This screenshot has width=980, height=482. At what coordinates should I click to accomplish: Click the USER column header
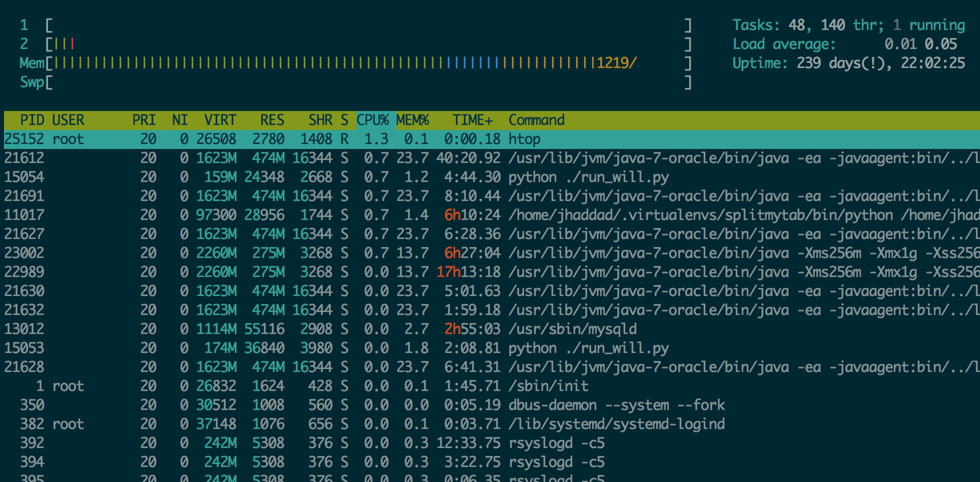pos(68,120)
